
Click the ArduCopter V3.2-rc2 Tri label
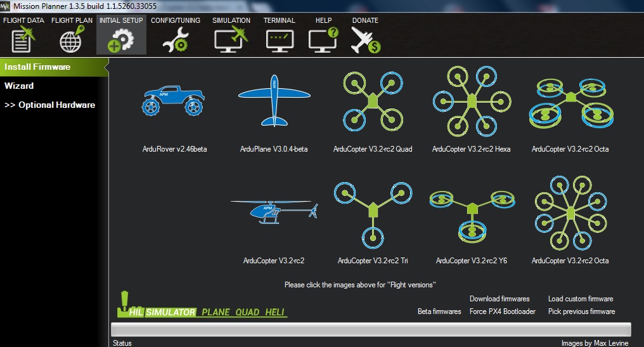click(x=373, y=261)
